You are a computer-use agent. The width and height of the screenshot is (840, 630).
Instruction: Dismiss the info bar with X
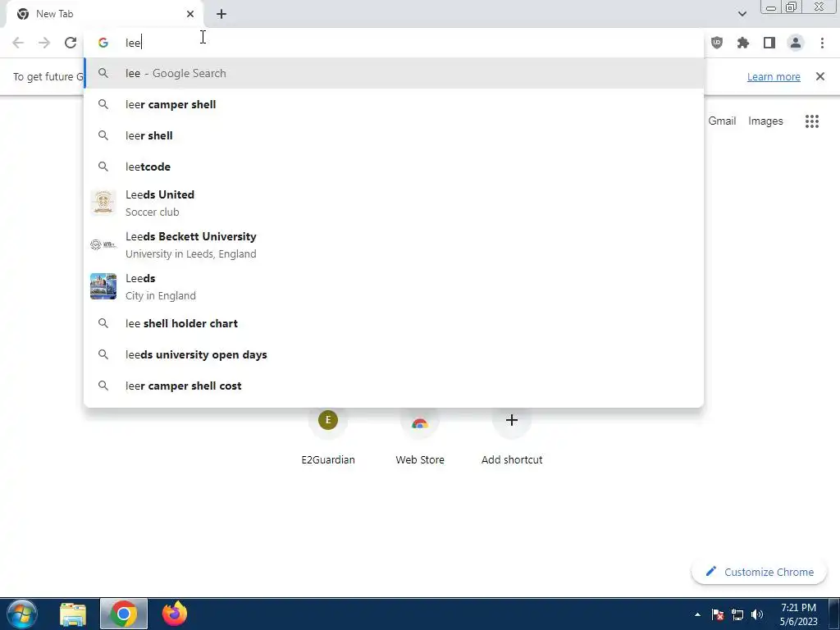[820, 76]
